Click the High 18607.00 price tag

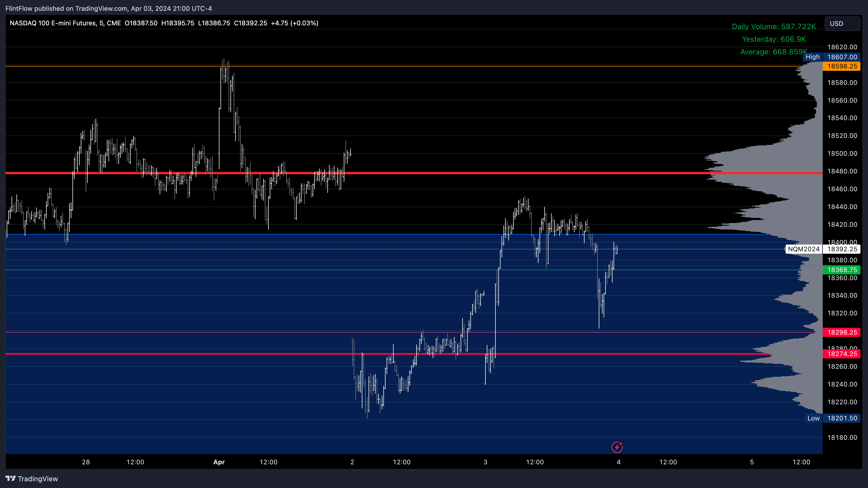(832, 57)
